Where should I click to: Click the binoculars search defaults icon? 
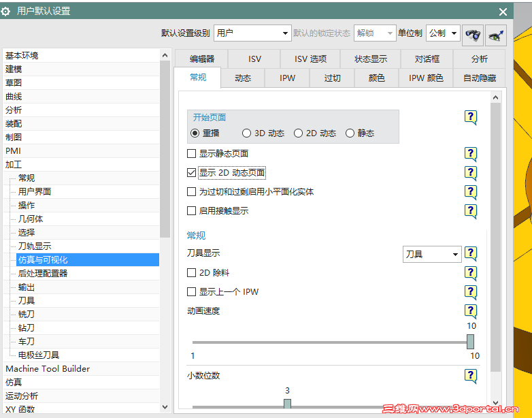[x=473, y=35]
